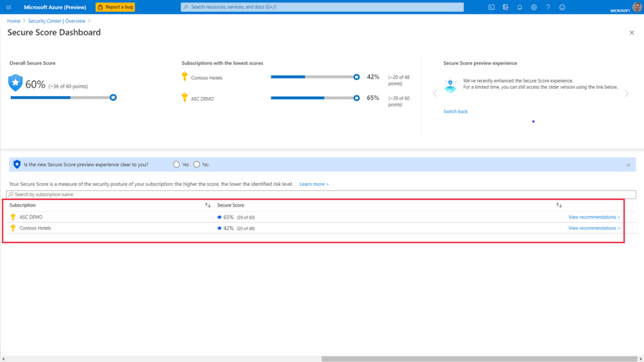Click the ASC DEMO table key icon

pyautogui.click(x=13, y=216)
